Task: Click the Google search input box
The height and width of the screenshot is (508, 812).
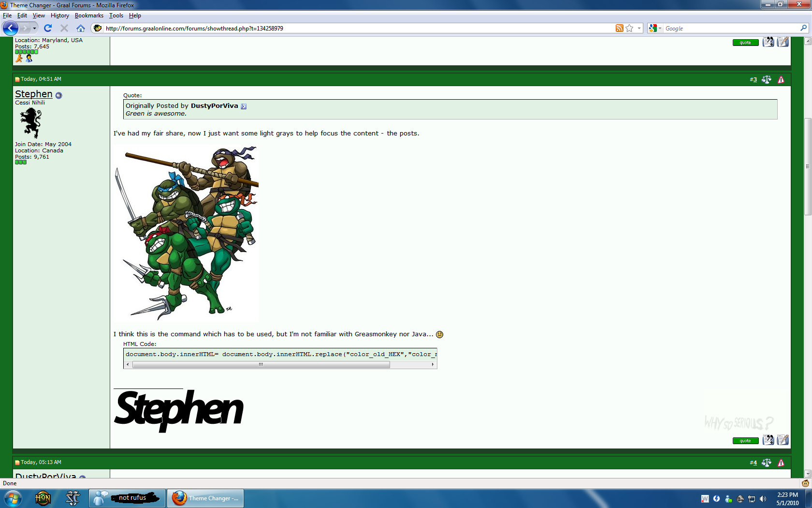Action: 731,28
